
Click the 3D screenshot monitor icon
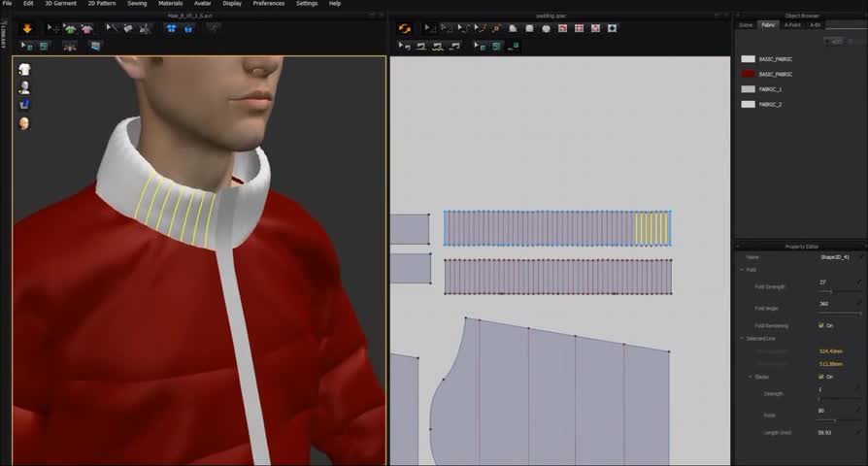click(x=96, y=47)
